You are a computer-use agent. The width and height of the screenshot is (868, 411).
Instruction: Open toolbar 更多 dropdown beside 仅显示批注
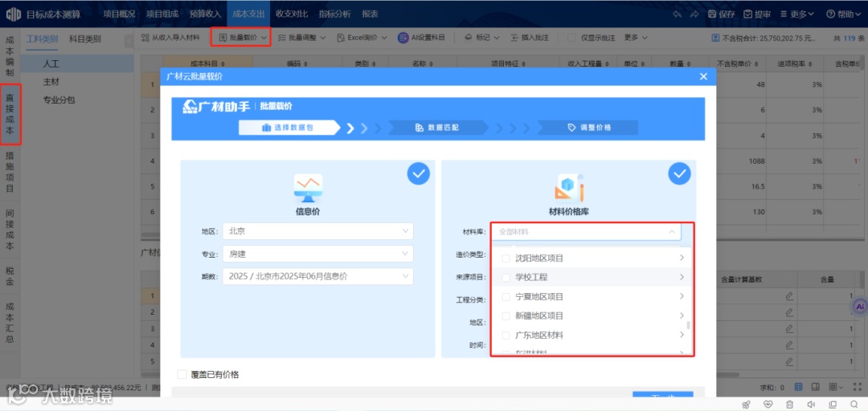click(636, 38)
